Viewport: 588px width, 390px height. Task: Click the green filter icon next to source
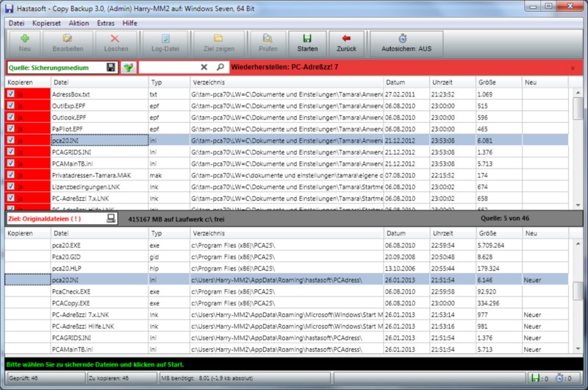129,68
